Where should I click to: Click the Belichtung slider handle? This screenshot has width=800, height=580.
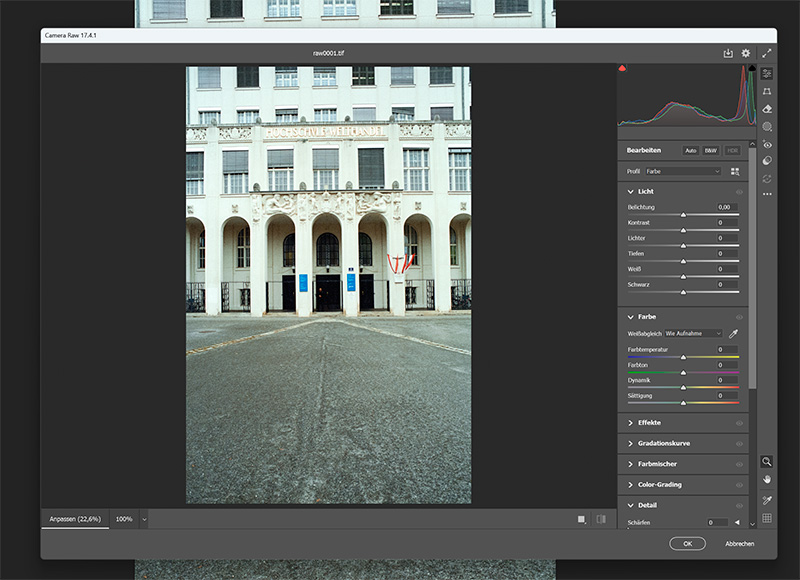tap(683, 215)
